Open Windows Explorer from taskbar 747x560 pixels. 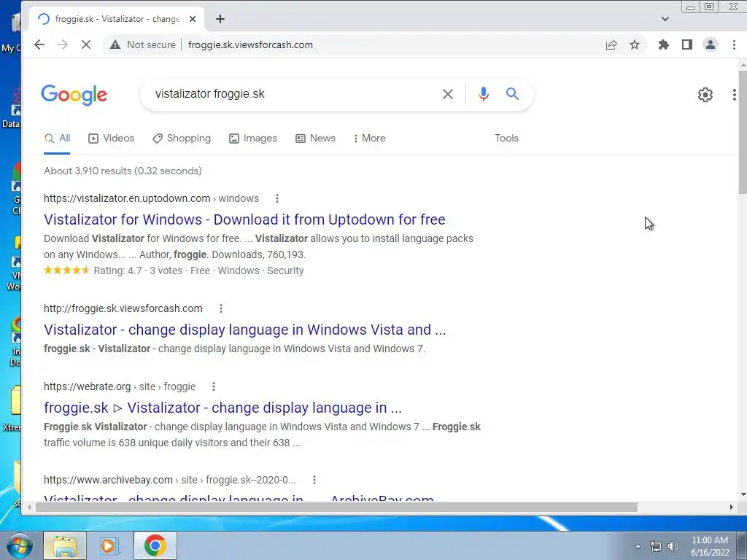(x=65, y=545)
